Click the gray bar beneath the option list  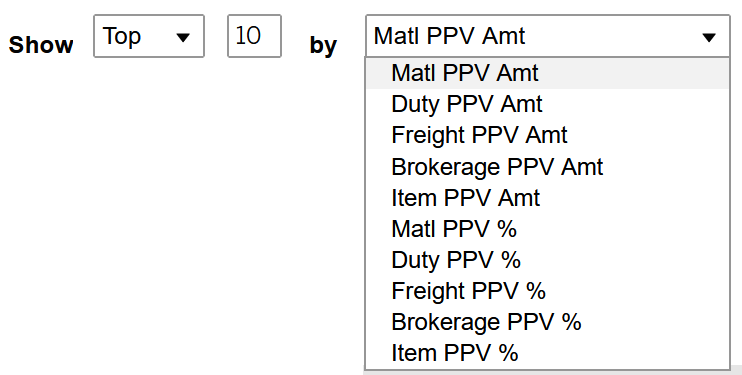[x=552, y=373]
